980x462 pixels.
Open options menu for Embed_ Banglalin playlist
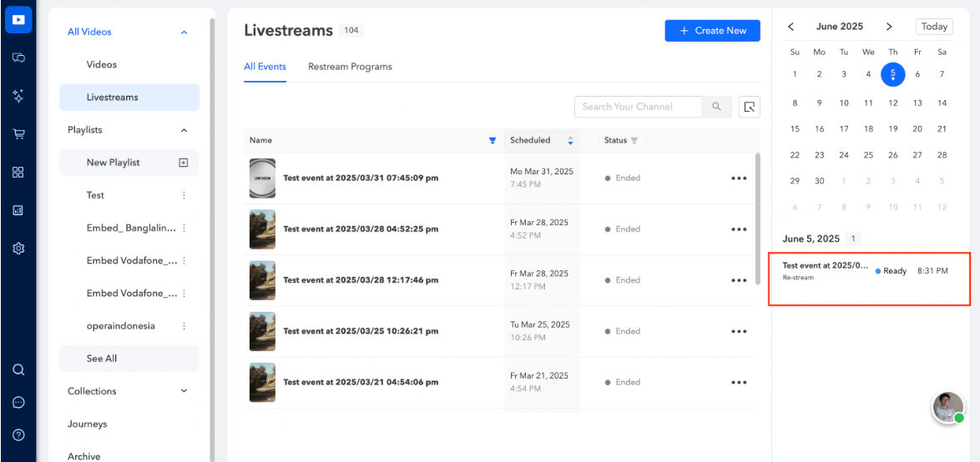point(184,228)
